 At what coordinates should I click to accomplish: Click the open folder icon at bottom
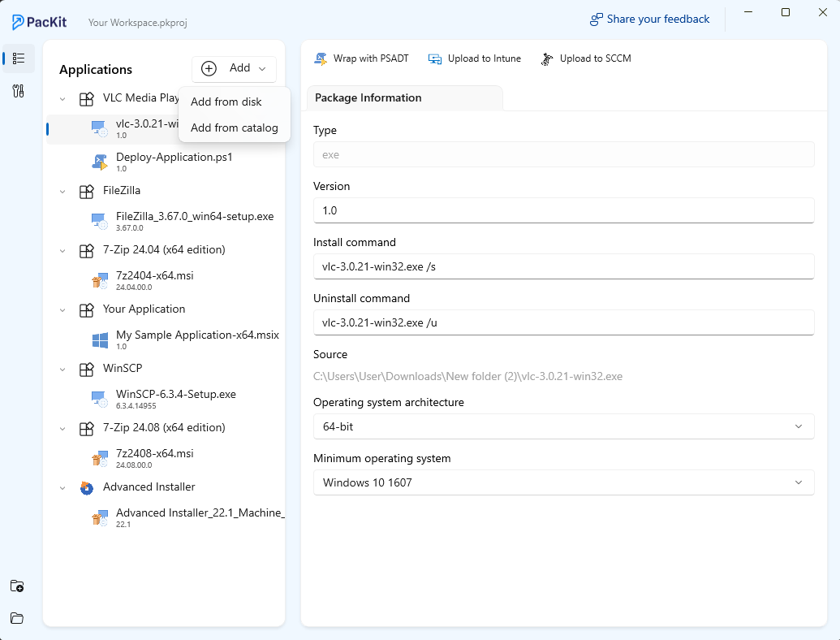(17, 618)
